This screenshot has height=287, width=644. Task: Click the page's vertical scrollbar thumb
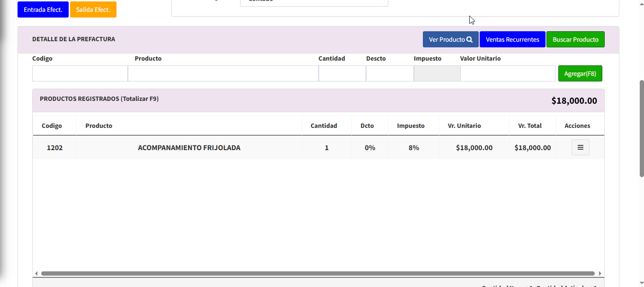coord(642,128)
